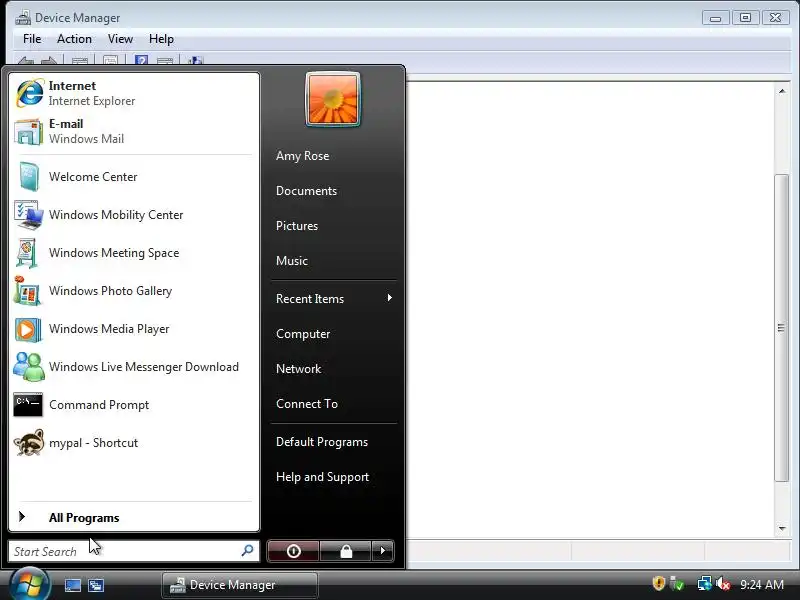800x600 pixels.
Task: Open the View menu in Device Manager
Action: tap(120, 39)
